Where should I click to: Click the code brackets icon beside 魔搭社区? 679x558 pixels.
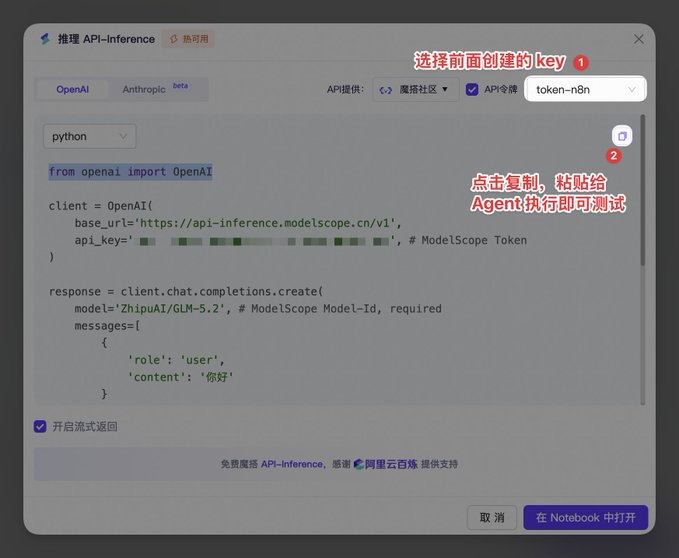click(x=385, y=90)
